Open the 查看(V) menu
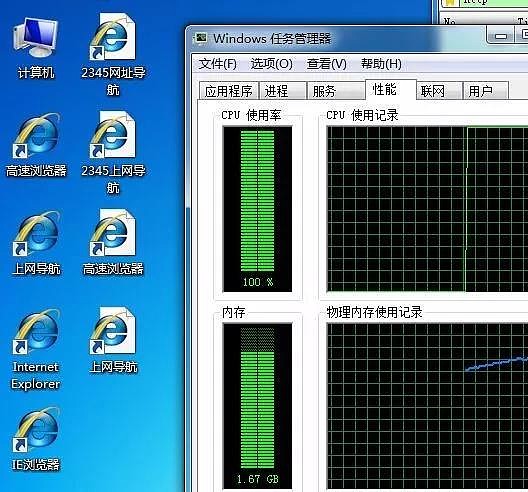Image resolution: width=528 pixels, height=492 pixels. 326,64
